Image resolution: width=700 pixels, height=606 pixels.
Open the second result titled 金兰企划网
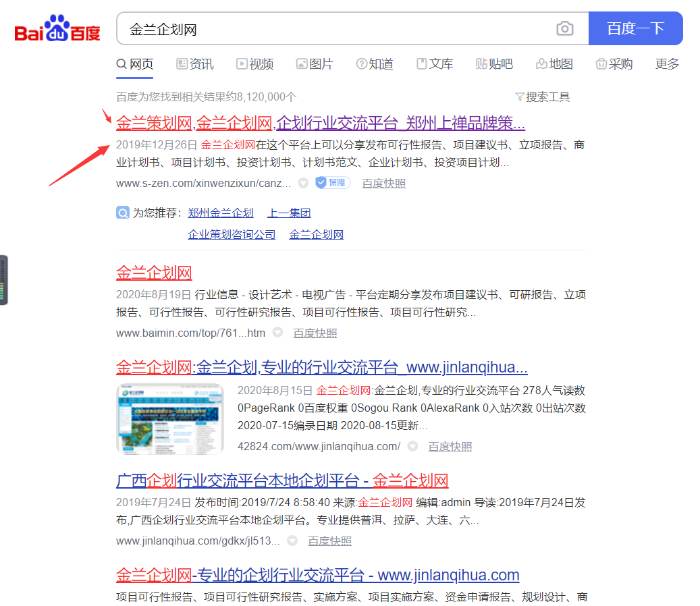pos(154,273)
